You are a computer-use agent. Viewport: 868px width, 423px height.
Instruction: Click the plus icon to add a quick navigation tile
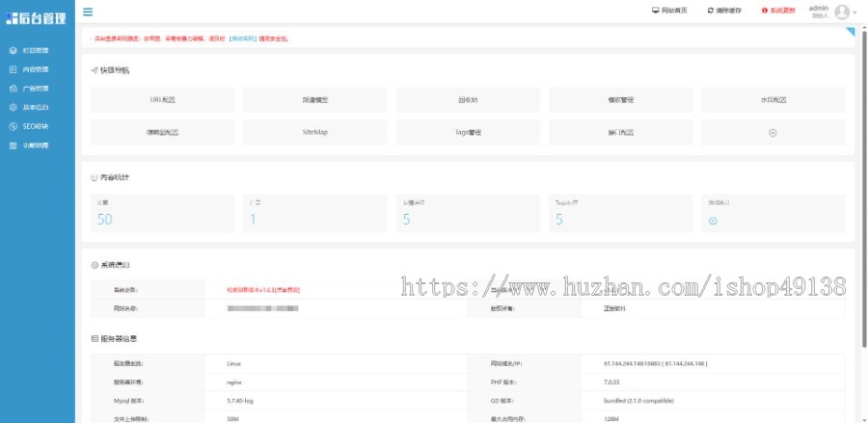(773, 133)
